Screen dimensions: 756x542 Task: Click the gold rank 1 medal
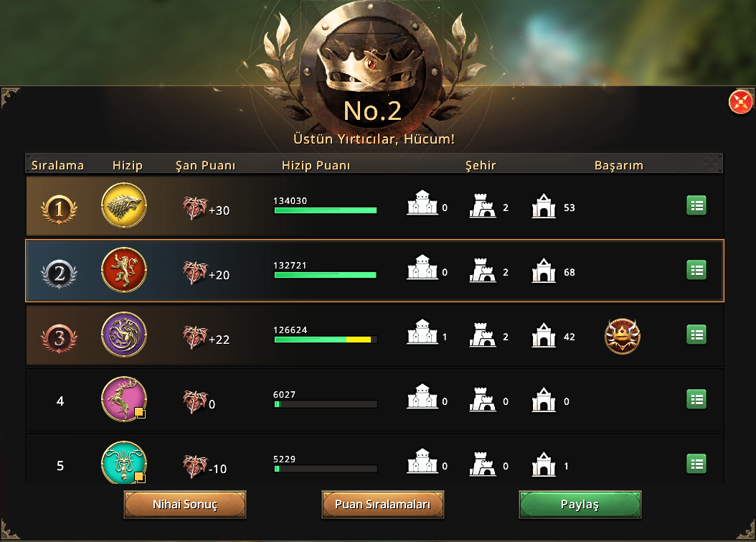(x=60, y=209)
